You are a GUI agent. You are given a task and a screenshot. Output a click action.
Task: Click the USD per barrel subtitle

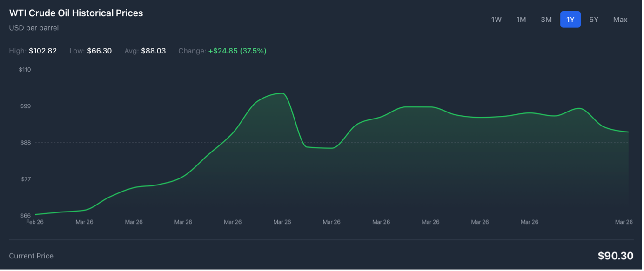click(34, 28)
